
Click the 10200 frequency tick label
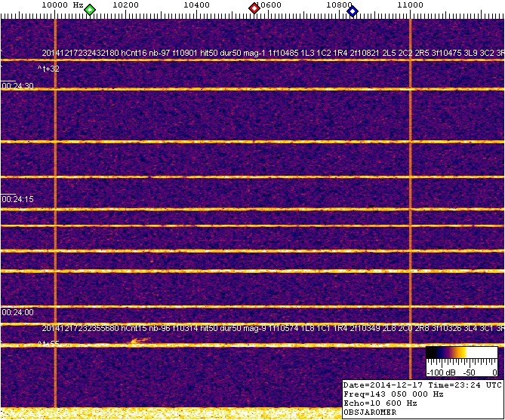tap(125, 5)
